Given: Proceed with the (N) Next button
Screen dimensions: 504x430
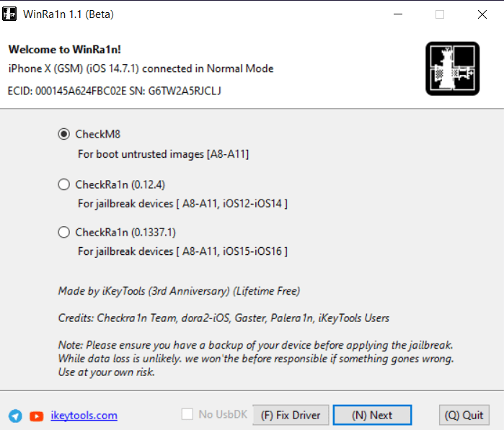Looking at the screenshot, I should pyautogui.click(x=372, y=415).
